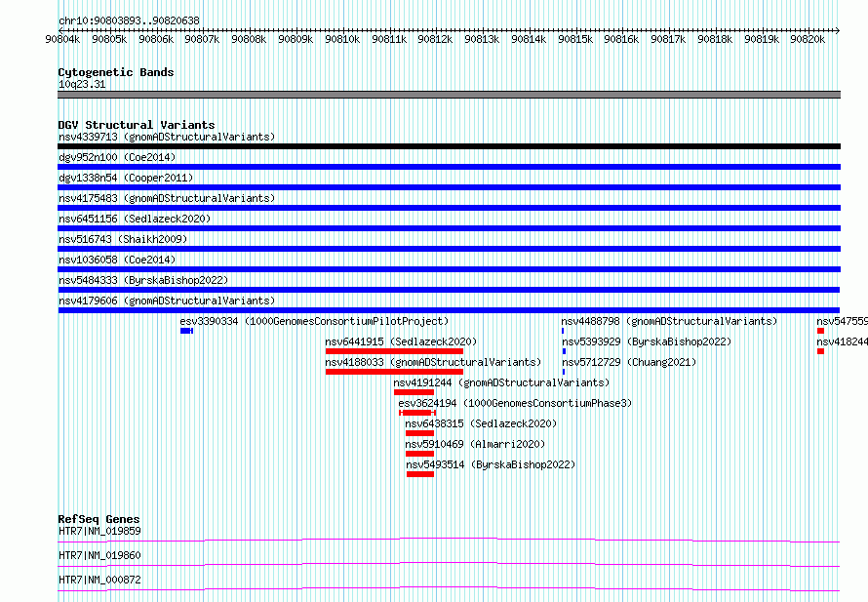Click the red bar under nsv5493514
Image resolution: width=868 pixels, height=602 pixels.
point(420,474)
